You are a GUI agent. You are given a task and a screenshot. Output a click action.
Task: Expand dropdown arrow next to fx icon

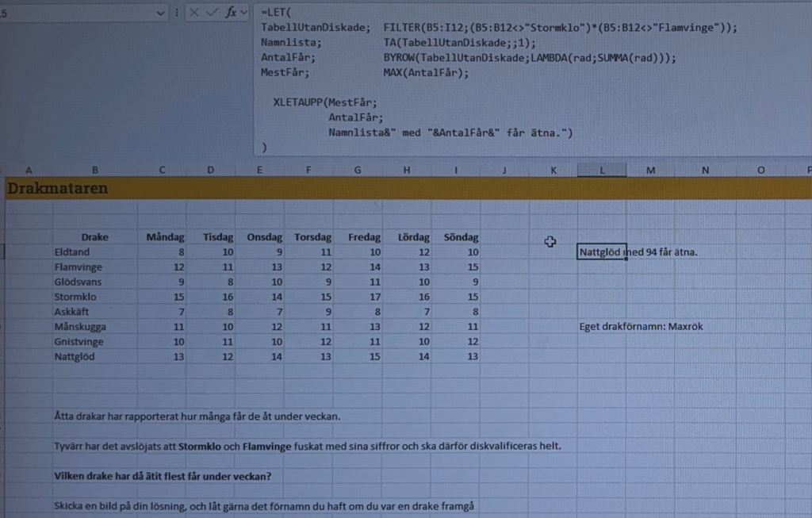pyautogui.click(x=244, y=13)
